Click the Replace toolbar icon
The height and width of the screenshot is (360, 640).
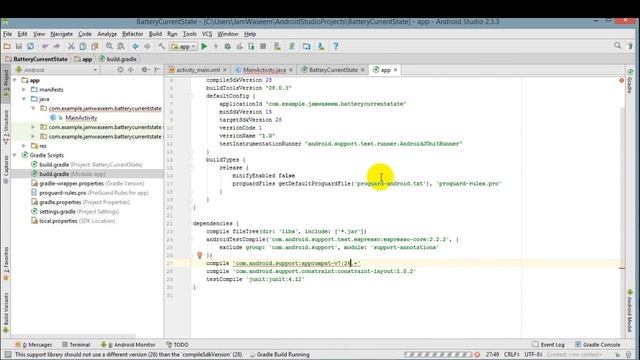pos(121,47)
